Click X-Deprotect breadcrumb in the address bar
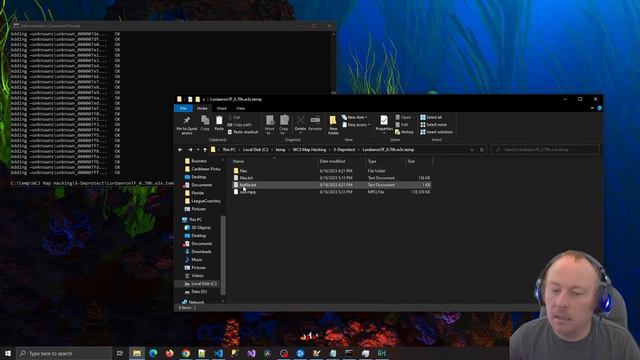640x360 pixels. (x=344, y=150)
